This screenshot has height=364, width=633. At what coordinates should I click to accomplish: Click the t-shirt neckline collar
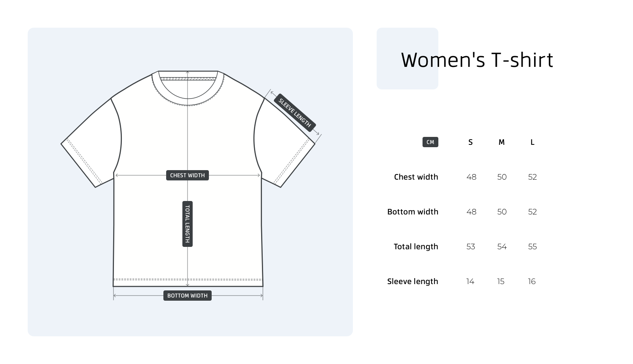pyautogui.click(x=188, y=88)
